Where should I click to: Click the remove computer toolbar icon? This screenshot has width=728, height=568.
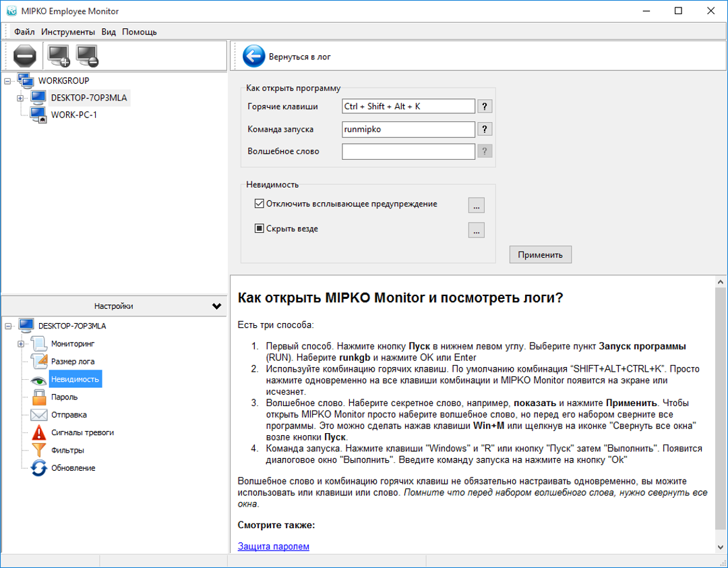click(x=87, y=56)
